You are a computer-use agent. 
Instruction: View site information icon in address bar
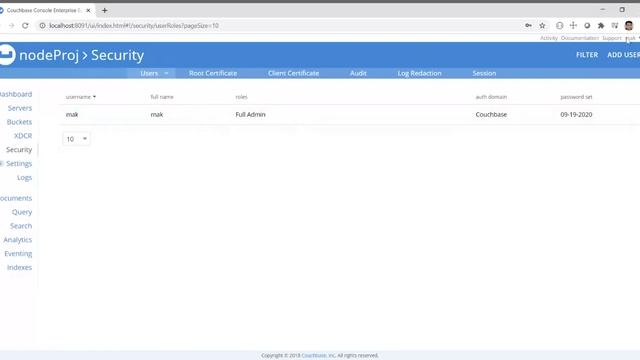point(42,25)
